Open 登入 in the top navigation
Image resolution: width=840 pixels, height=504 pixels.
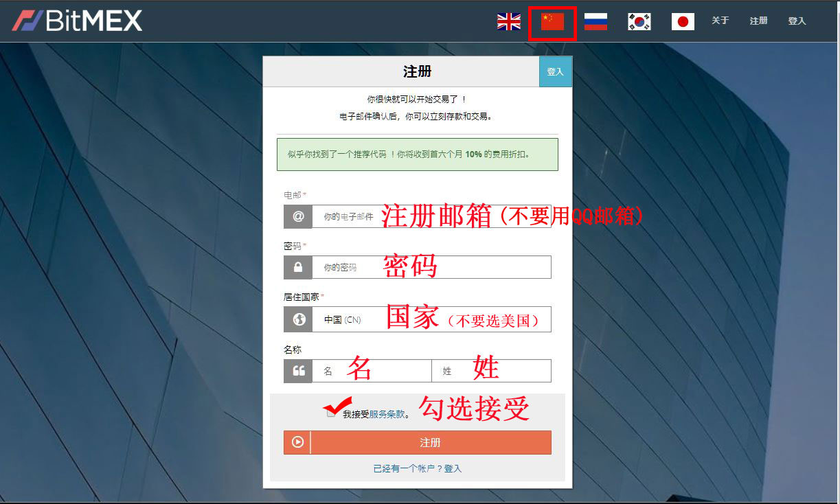point(797,21)
